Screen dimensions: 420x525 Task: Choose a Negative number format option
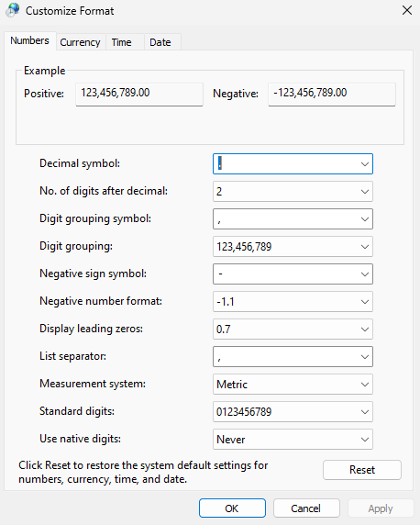click(293, 302)
